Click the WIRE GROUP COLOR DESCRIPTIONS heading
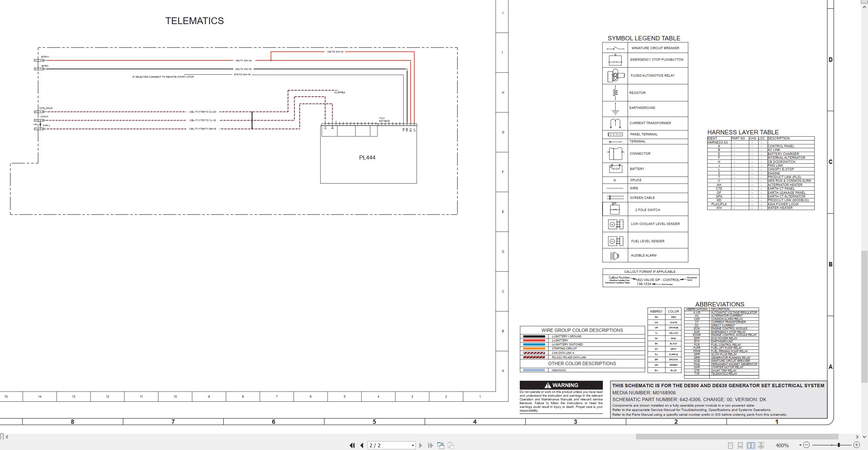The image size is (868, 450). point(582,330)
